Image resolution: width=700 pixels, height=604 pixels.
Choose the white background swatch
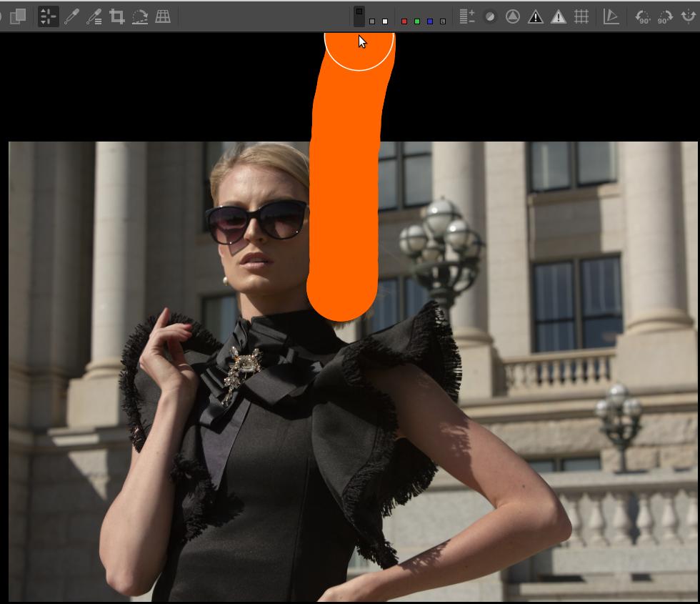tap(385, 21)
